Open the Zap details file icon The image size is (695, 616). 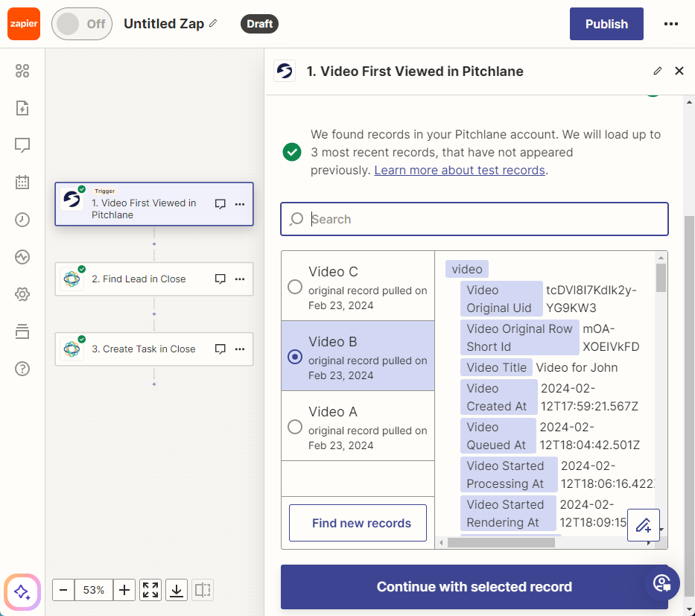click(x=22, y=108)
